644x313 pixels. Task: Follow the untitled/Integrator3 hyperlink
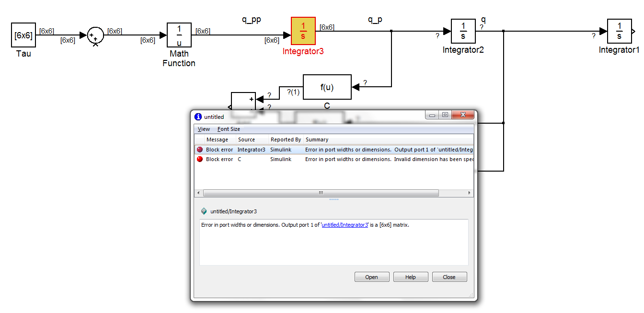(345, 225)
